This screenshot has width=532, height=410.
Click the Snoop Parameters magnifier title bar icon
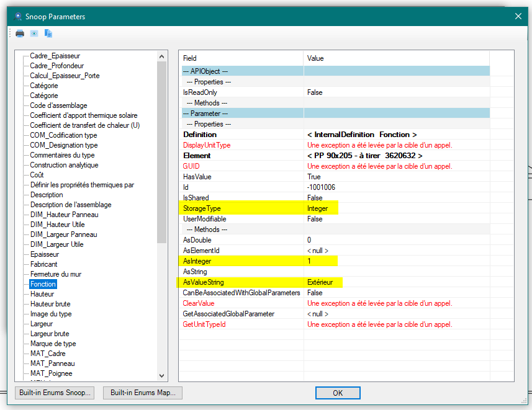point(17,17)
